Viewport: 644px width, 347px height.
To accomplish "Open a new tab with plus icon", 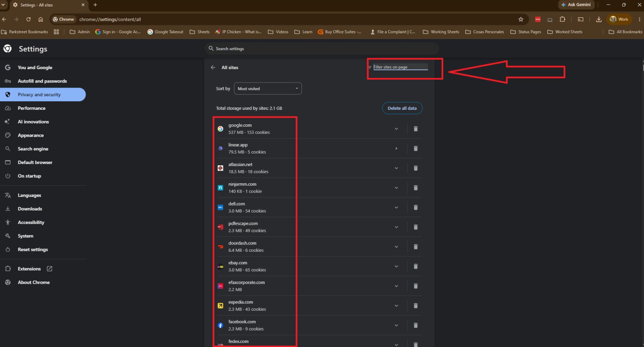I will [95, 5].
